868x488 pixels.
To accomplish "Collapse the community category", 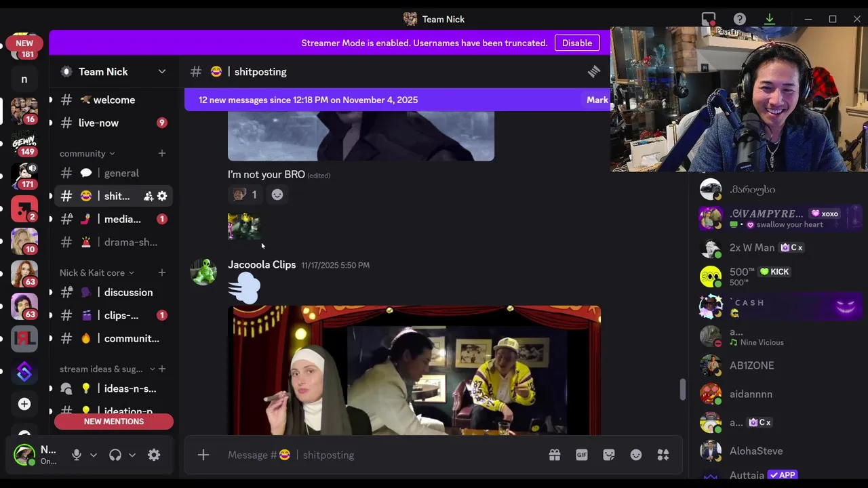I will [x=87, y=153].
